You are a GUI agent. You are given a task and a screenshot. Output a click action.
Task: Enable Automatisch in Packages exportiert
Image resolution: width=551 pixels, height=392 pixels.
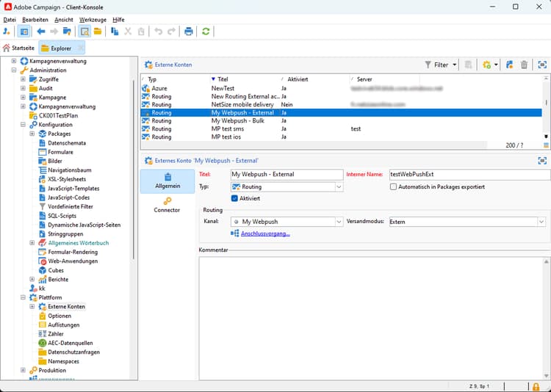394,187
